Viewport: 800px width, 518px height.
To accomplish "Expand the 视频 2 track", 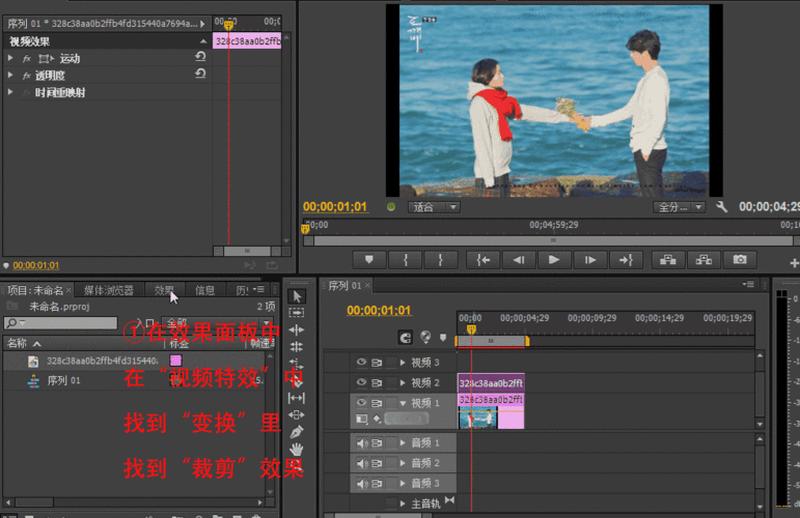I will pyautogui.click(x=403, y=382).
